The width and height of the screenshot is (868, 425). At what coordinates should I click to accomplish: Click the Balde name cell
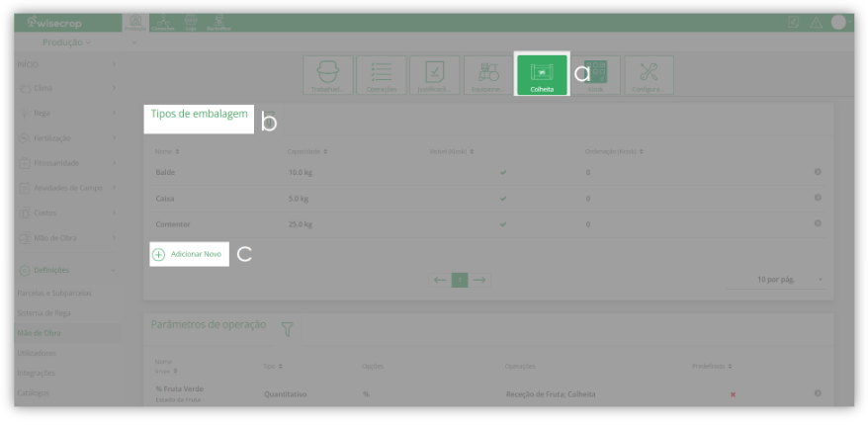point(165,173)
